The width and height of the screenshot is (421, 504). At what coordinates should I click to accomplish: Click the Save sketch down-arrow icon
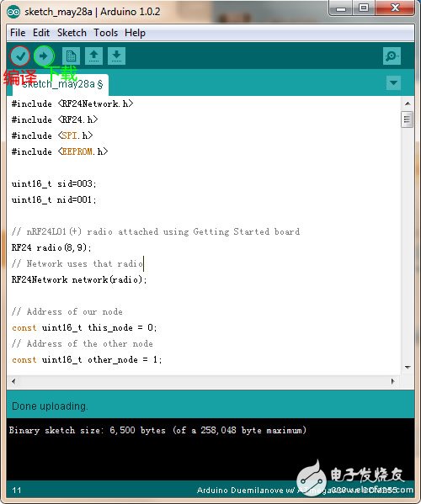(116, 56)
